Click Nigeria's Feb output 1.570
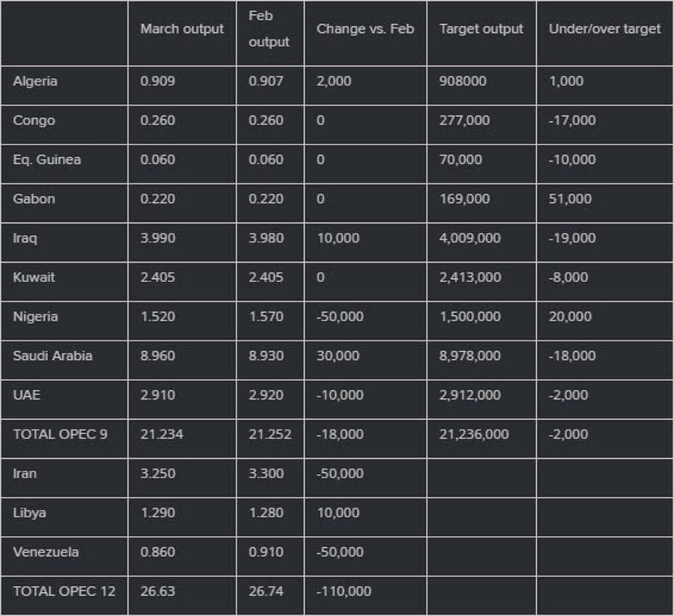 (x=266, y=317)
